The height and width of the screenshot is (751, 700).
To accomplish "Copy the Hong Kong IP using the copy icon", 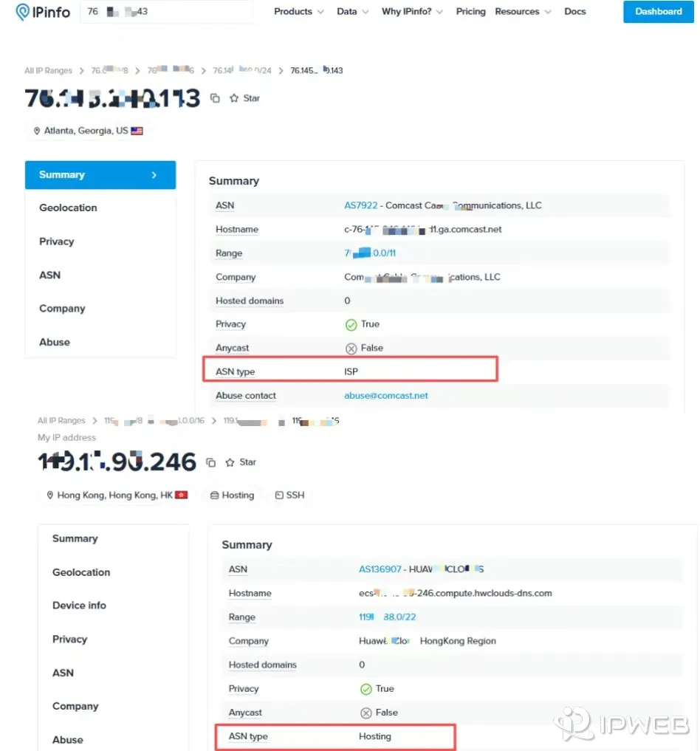I will [209, 461].
